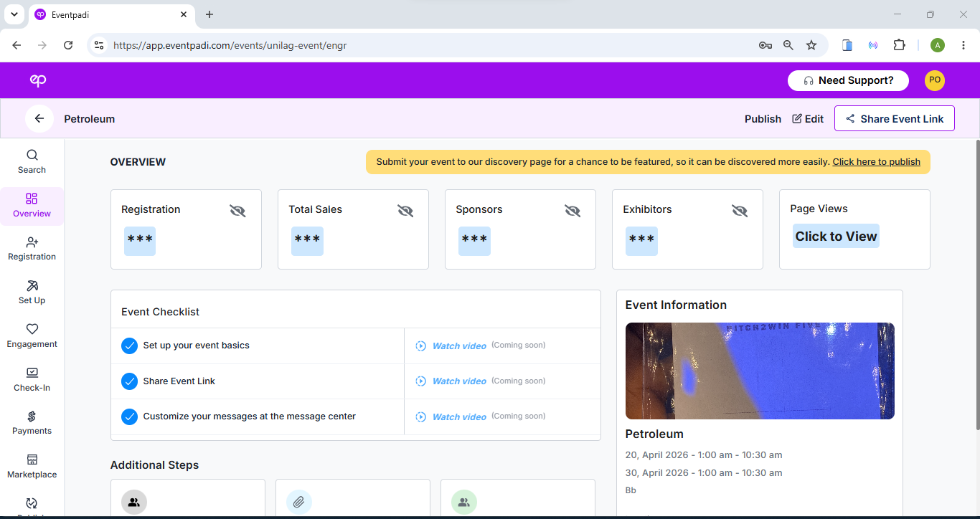The image size is (980, 519).
Task: Open Engagement in the sidebar
Action: [32, 336]
